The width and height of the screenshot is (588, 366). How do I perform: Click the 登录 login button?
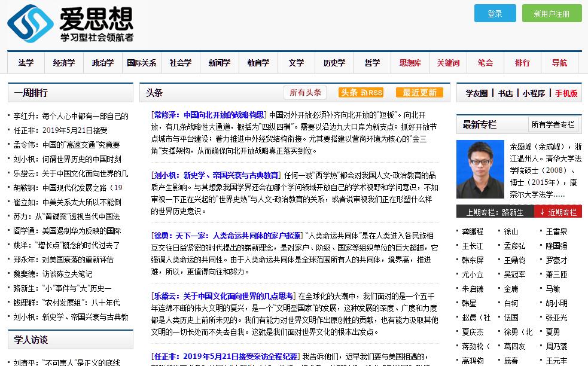pyautogui.click(x=495, y=14)
